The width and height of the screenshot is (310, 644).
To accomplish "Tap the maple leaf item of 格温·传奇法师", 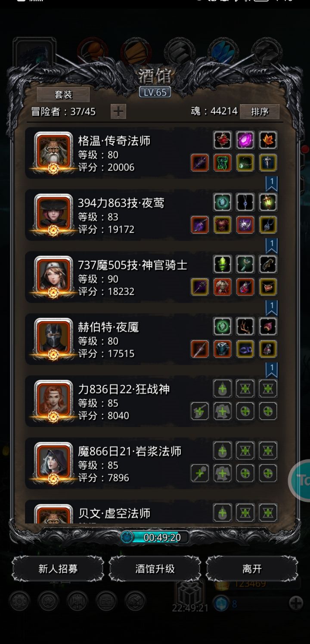I will (x=268, y=140).
